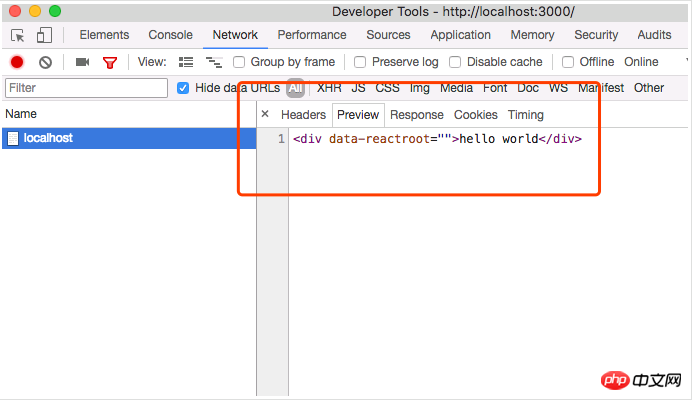The image size is (692, 400).
Task: Show the waterfall overview icon
Action: (214, 62)
